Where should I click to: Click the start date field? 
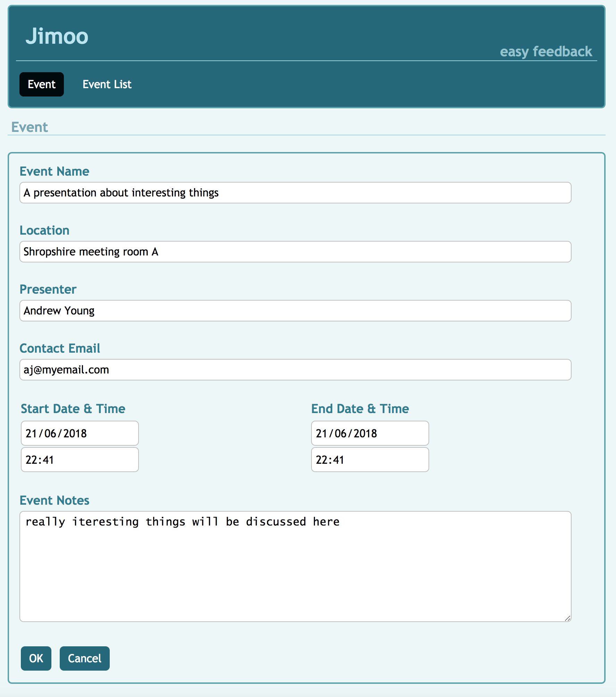coord(80,433)
